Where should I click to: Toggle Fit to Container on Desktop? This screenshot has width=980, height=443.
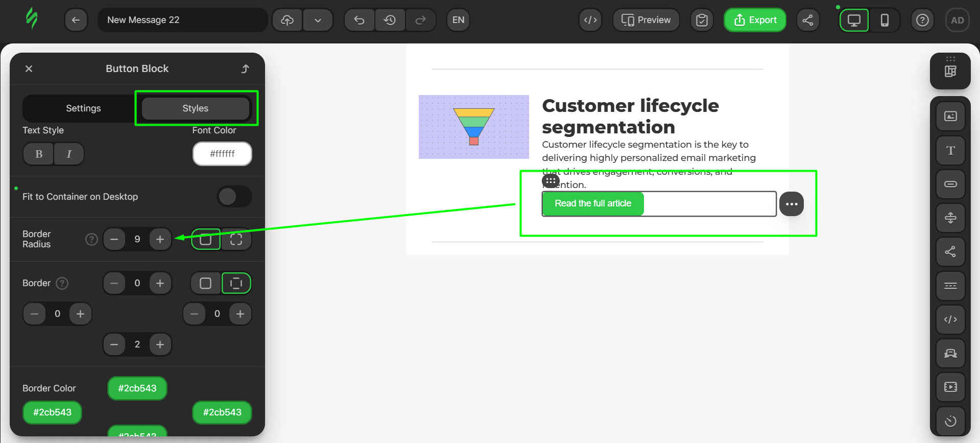pos(234,197)
